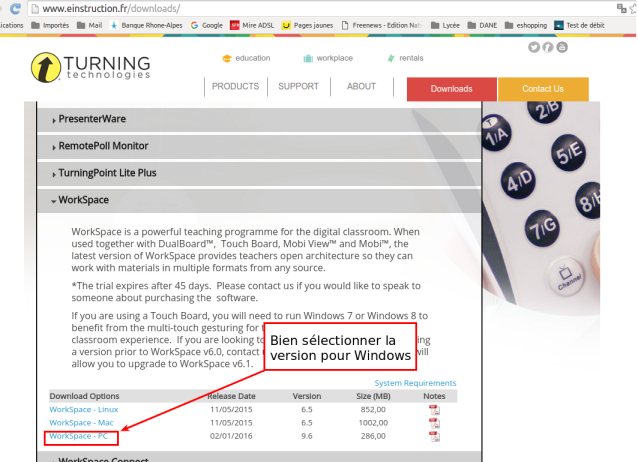Open the Google bookmark
The image size is (638, 462).
[x=207, y=25]
